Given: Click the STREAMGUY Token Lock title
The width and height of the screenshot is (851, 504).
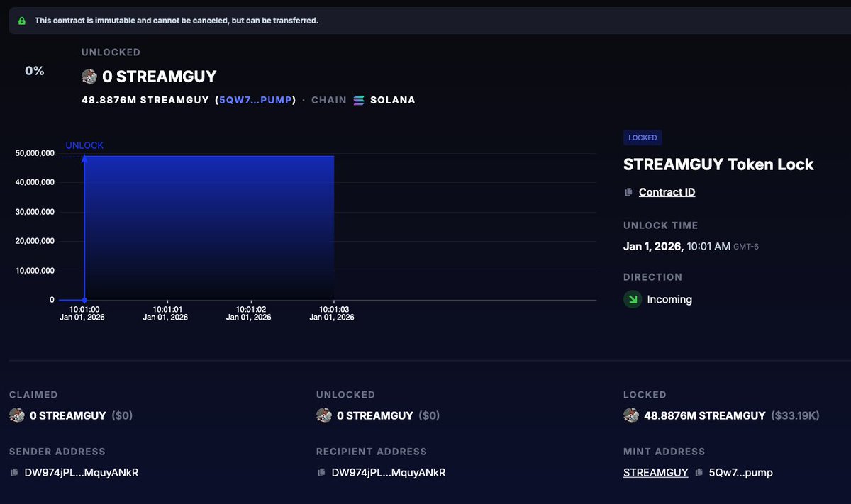Looking at the screenshot, I should (x=718, y=164).
